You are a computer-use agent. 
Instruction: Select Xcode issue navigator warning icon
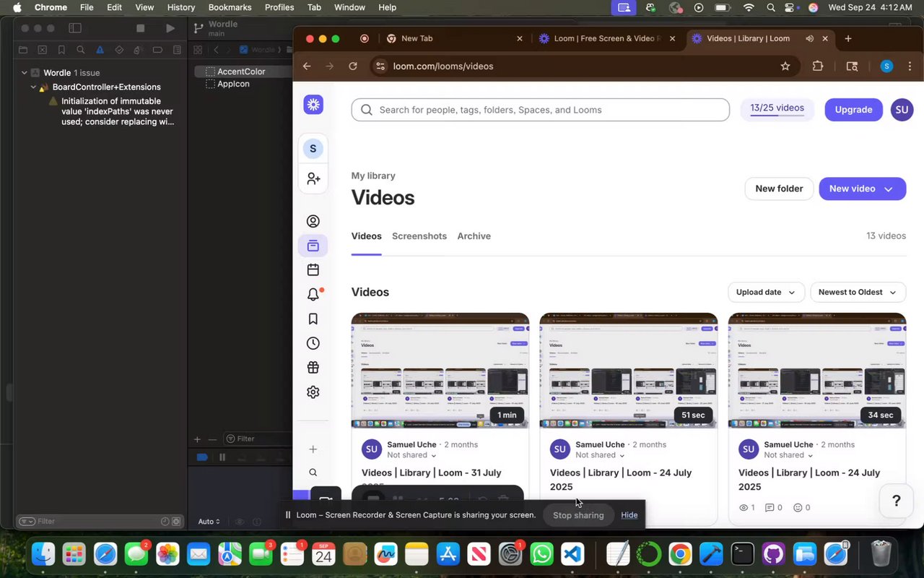tap(100, 50)
